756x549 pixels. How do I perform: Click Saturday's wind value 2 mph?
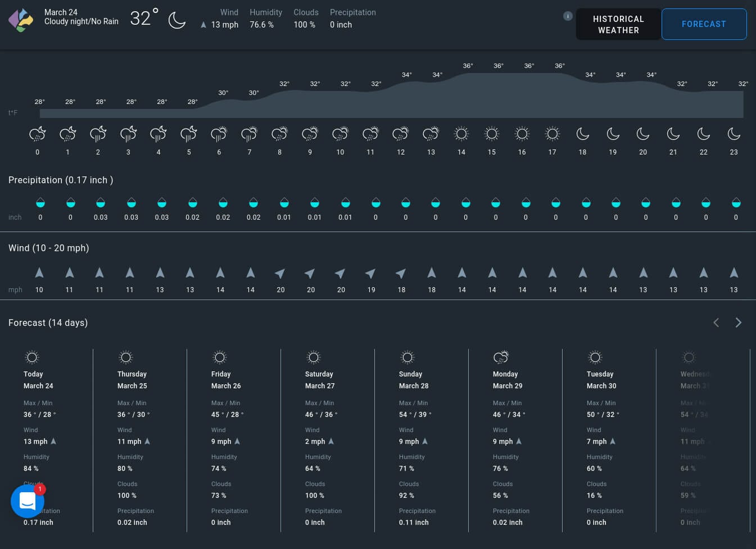pyautogui.click(x=315, y=442)
